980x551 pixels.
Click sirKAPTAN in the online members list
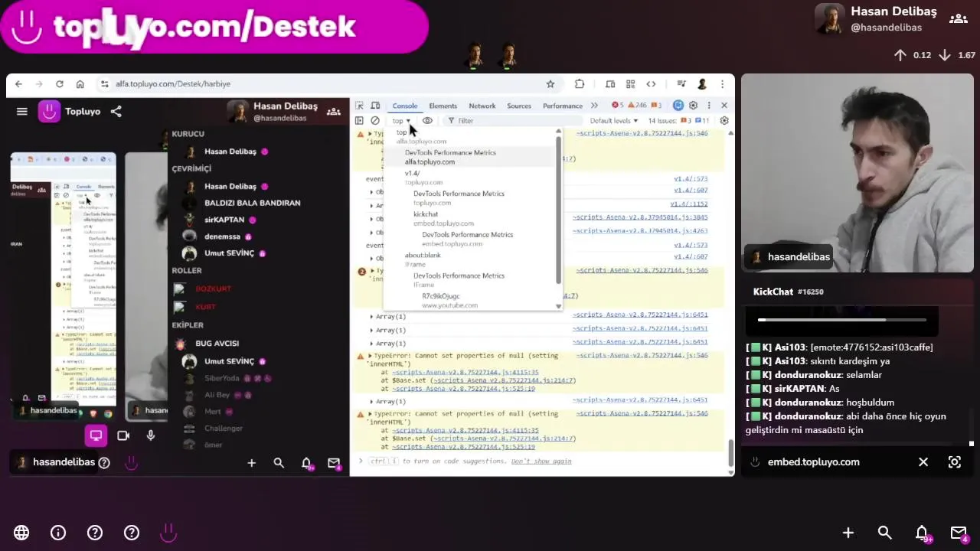coord(224,220)
